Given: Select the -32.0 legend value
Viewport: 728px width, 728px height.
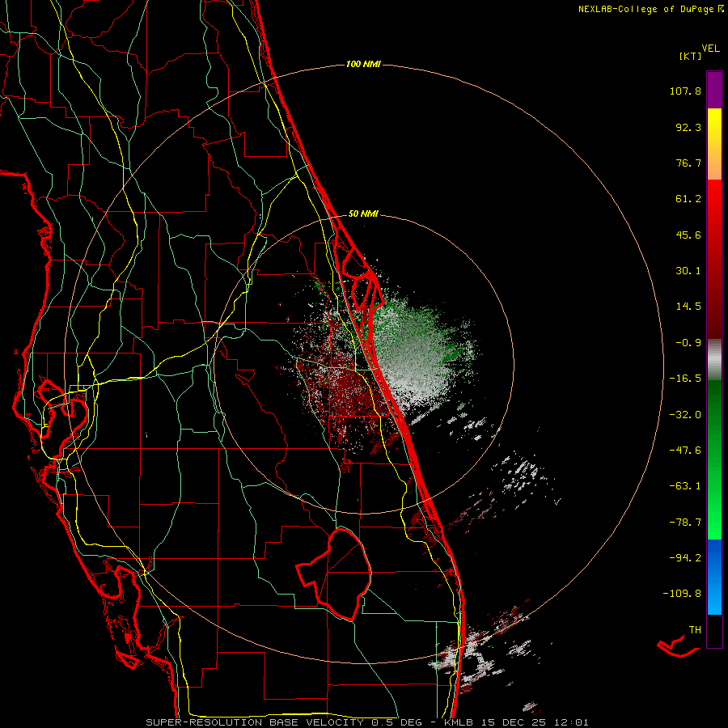Looking at the screenshot, I should [685, 415].
